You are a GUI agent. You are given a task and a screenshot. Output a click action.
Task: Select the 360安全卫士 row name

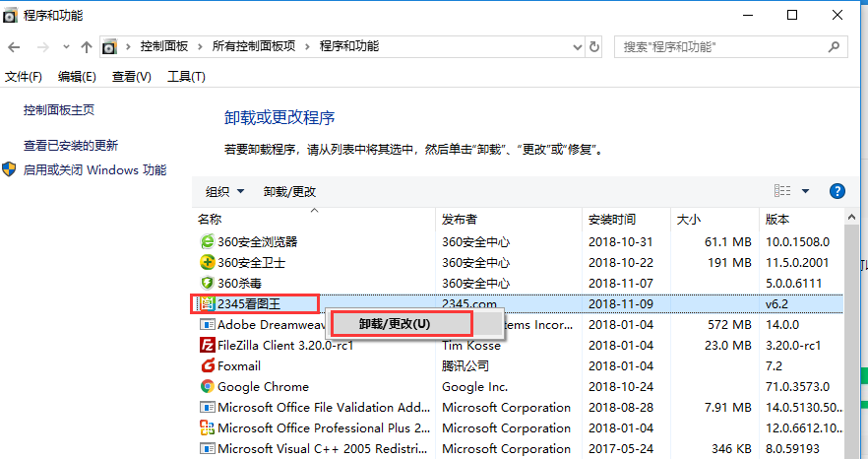point(251,262)
